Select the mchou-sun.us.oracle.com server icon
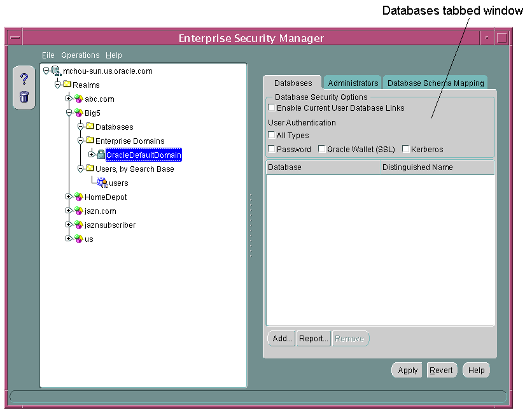Viewport: 532px width, 410px height. point(56,71)
